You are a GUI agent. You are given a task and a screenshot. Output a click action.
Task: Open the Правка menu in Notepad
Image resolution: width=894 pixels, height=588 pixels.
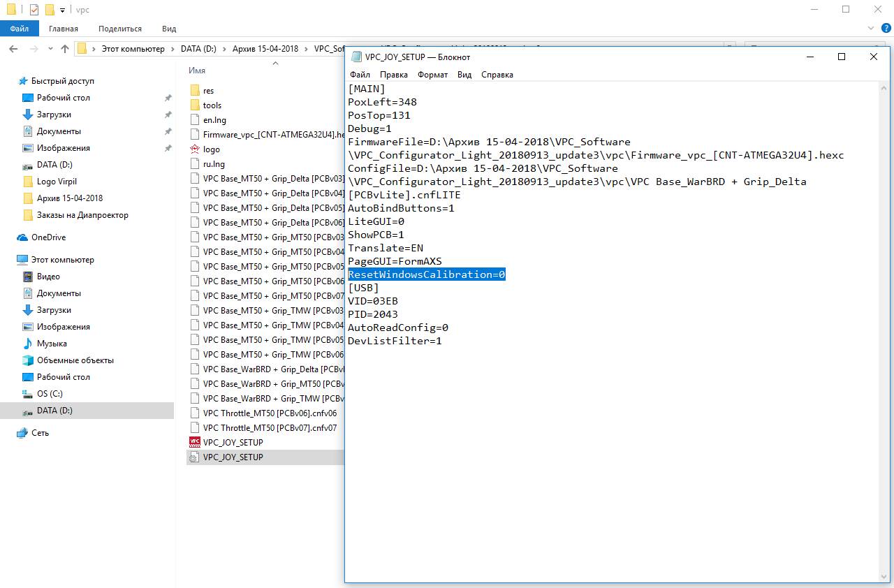394,75
